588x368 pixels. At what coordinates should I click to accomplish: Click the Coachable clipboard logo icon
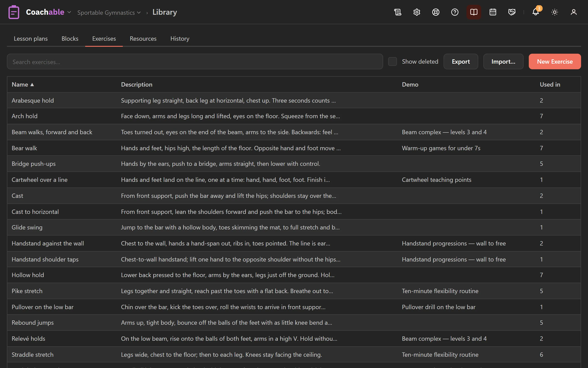(14, 12)
